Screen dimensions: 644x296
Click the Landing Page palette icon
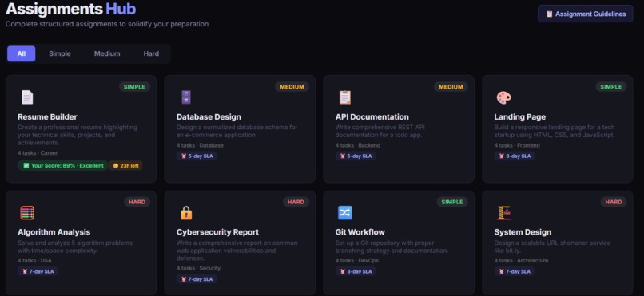tap(503, 97)
